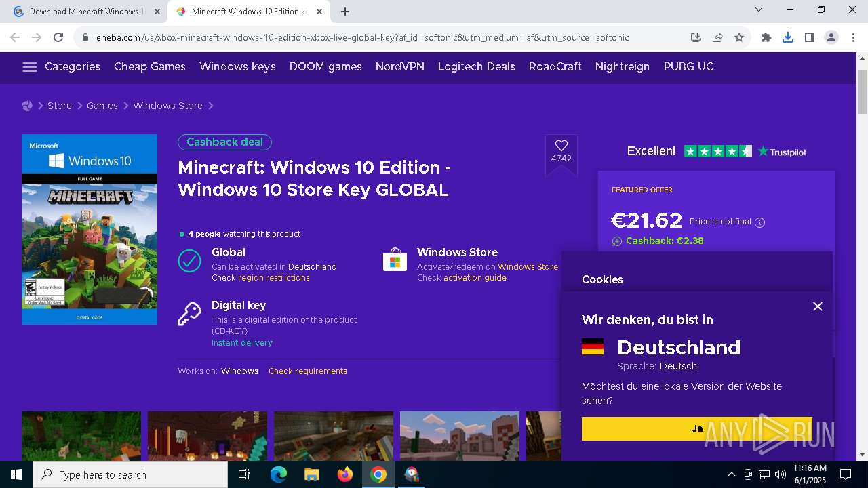Open the notification center icon

846,474
